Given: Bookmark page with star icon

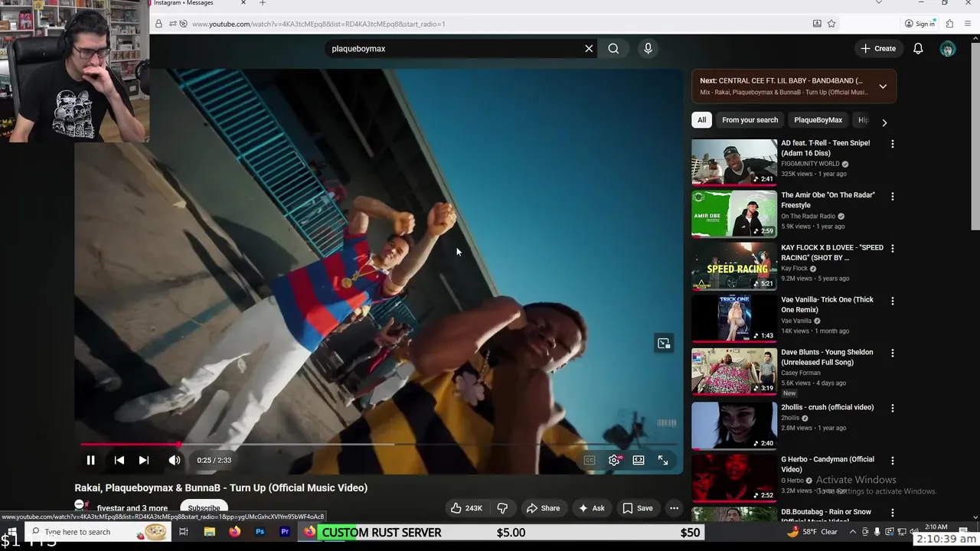Looking at the screenshot, I should pyautogui.click(x=831, y=24).
